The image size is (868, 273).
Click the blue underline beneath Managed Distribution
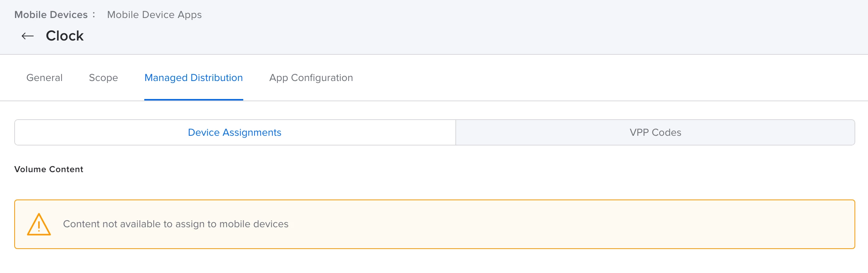pyautogui.click(x=194, y=100)
